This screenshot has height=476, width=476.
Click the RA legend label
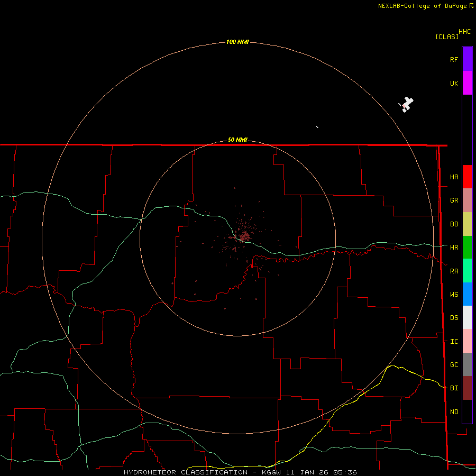click(x=454, y=271)
